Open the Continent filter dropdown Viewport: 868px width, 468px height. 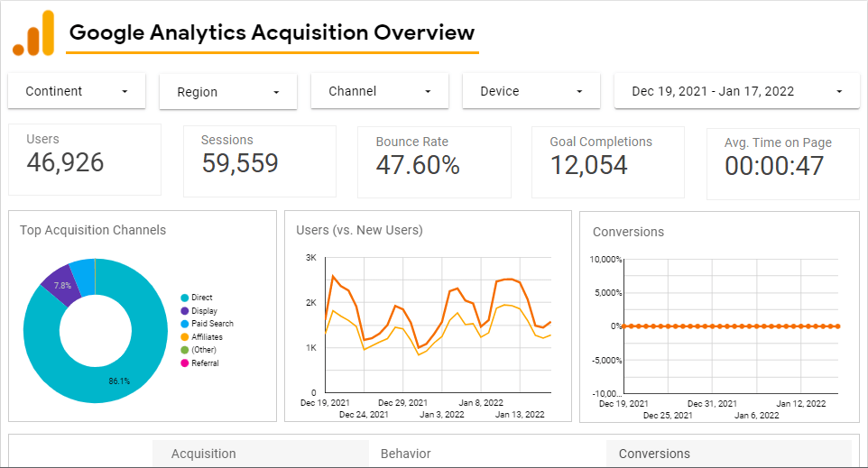77,91
